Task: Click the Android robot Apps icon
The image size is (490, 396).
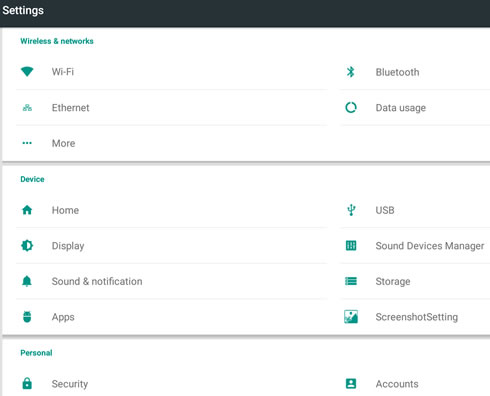Action: pyautogui.click(x=27, y=317)
